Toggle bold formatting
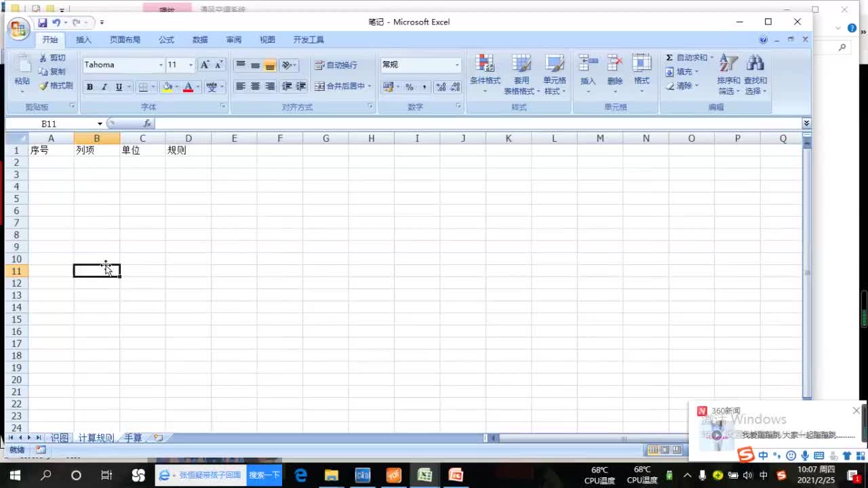 [x=90, y=87]
